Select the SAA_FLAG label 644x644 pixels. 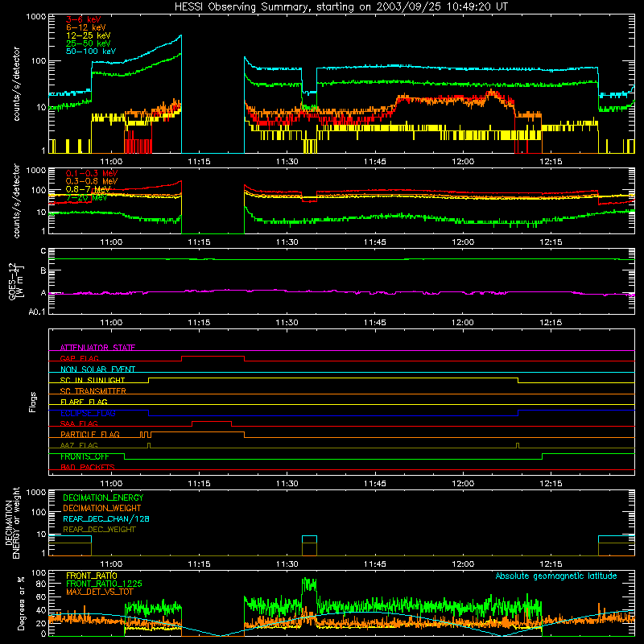79,423
